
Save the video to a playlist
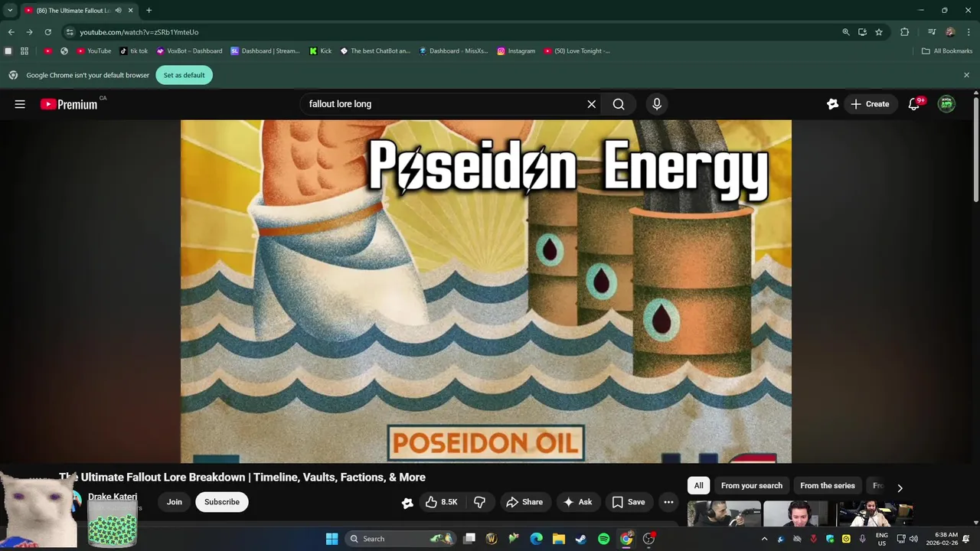tap(629, 502)
